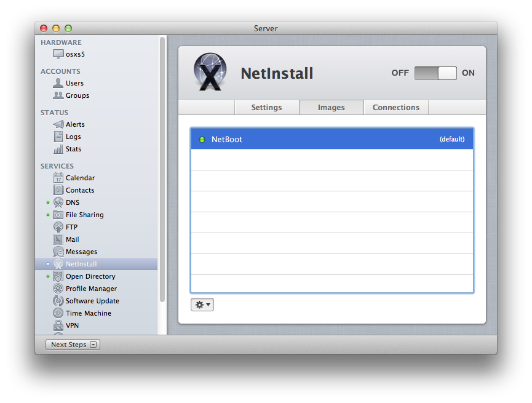Toggle the NetInstall service OFF/ON switch
The height and width of the screenshot is (403, 532).
[x=435, y=73]
